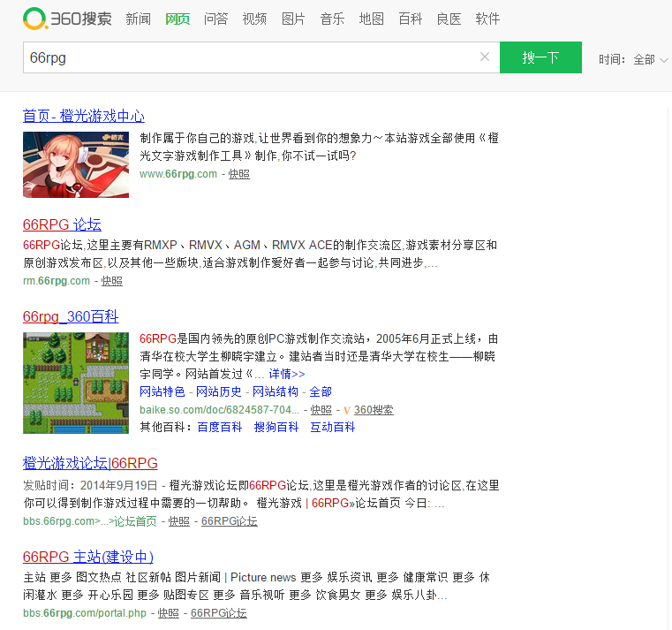The height and width of the screenshot is (630, 672).
Task: Open 66RPG论坛 link under portal.php result
Action: pyautogui.click(x=219, y=613)
